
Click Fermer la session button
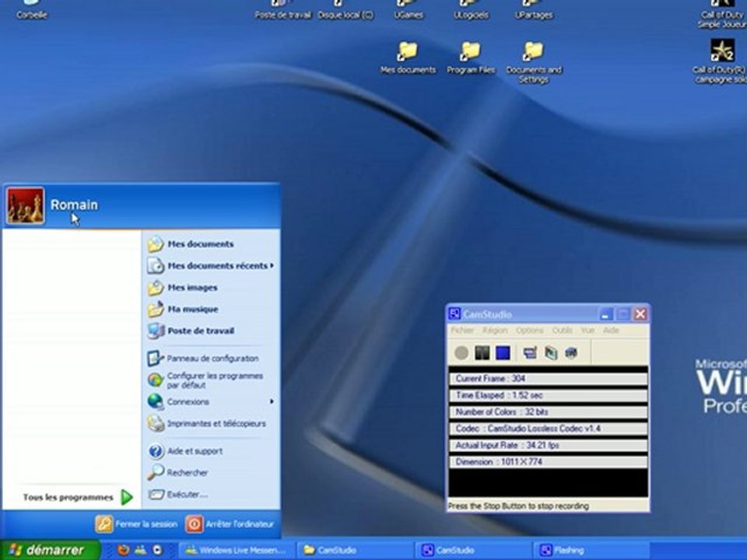pyautogui.click(x=137, y=524)
